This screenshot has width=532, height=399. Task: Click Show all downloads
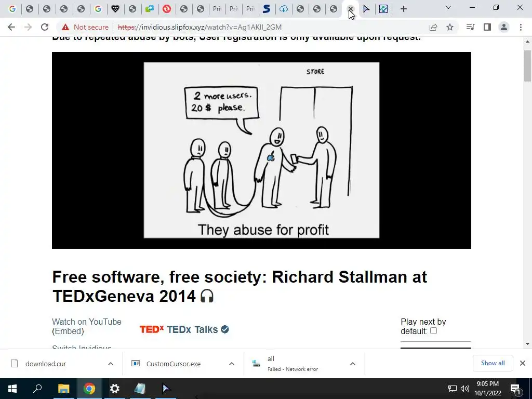(x=493, y=363)
